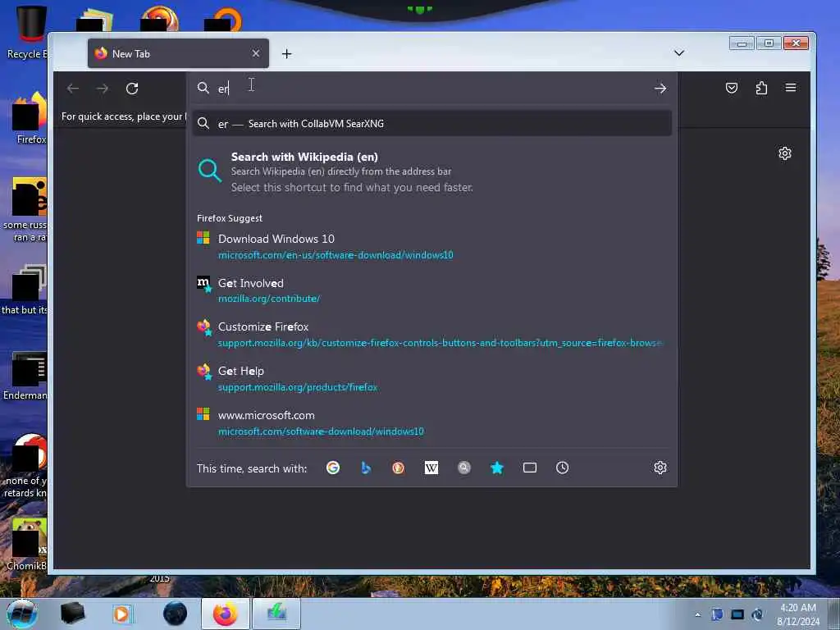Show hidden tray icons arrow
Image resolution: width=840 pixels, height=630 pixels.
tap(697, 614)
